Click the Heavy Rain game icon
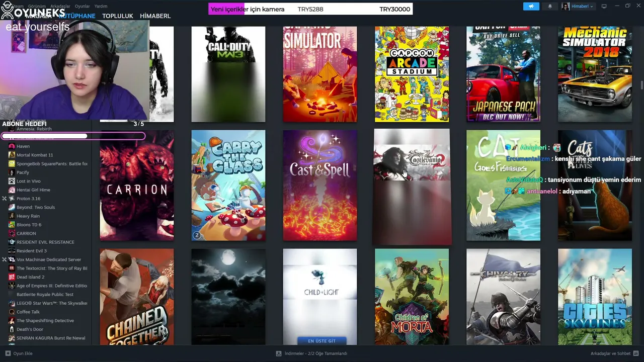Viewport: 644px width, 362px height. click(12, 216)
